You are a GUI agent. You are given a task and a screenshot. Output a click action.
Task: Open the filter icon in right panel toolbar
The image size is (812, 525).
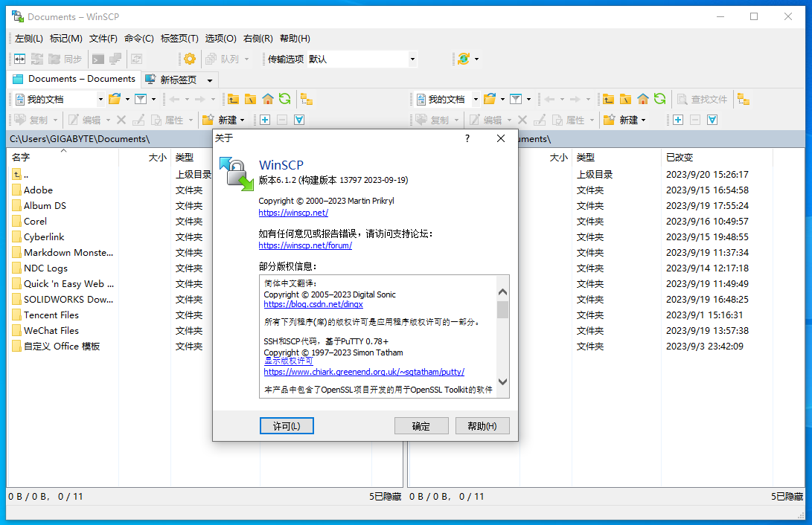click(516, 99)
